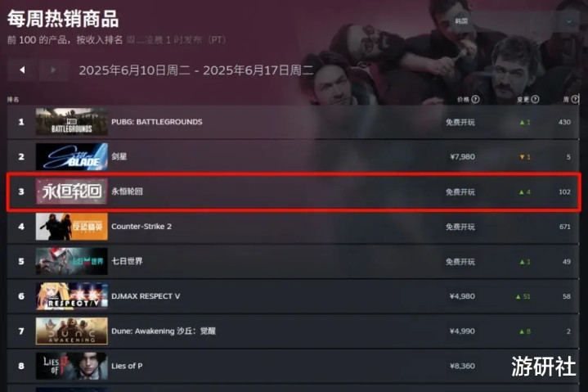Open the DJMAX RESPECT V title

pyautogui.click(x=146, y=296)
